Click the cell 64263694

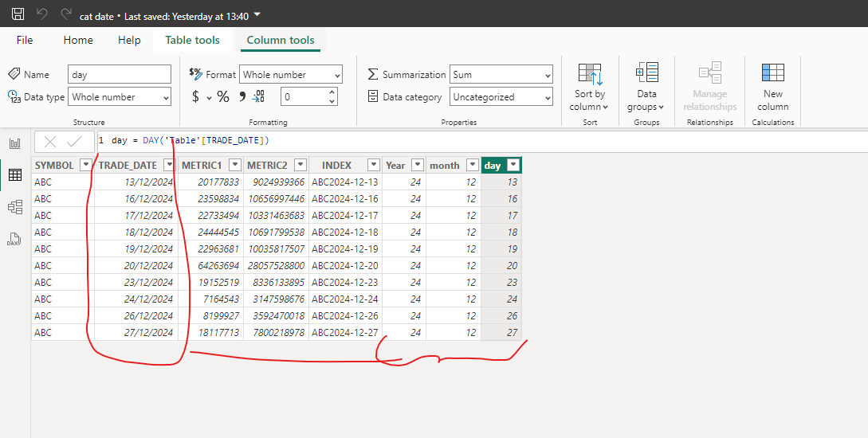(x=211, y=265)
